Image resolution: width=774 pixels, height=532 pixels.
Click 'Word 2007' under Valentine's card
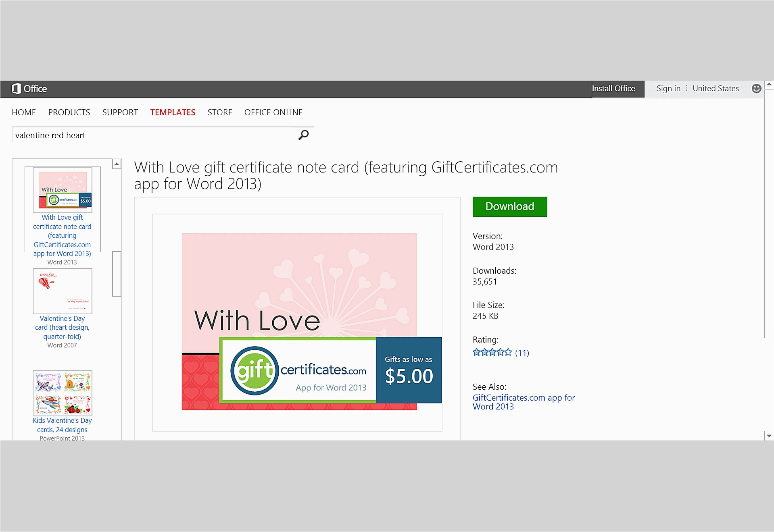pos(62,345)
